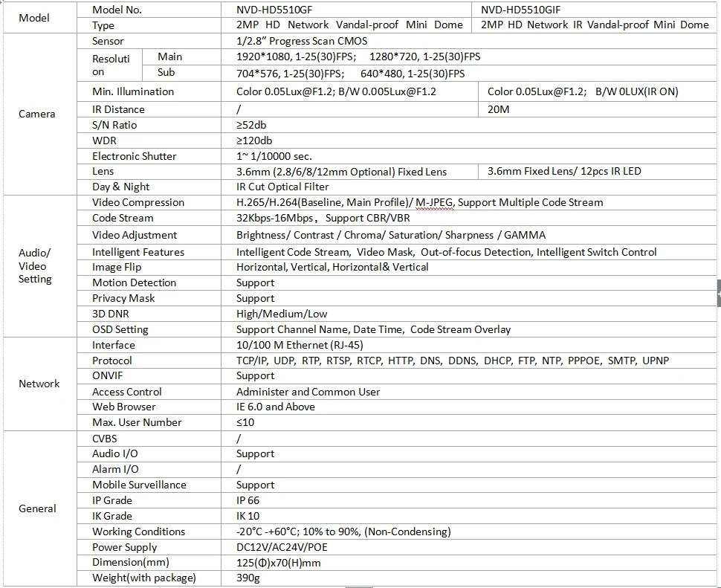Image resolution: width=721 pixels, height=588 pixels.
Task: Click the Video Adjustment label
Action: [135, 235]
